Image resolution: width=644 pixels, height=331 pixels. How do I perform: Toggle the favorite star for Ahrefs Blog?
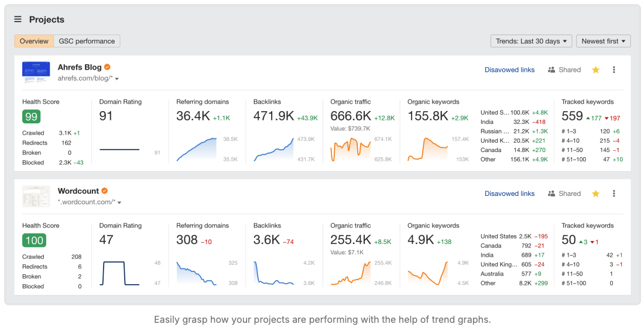[x=595, y=70]
